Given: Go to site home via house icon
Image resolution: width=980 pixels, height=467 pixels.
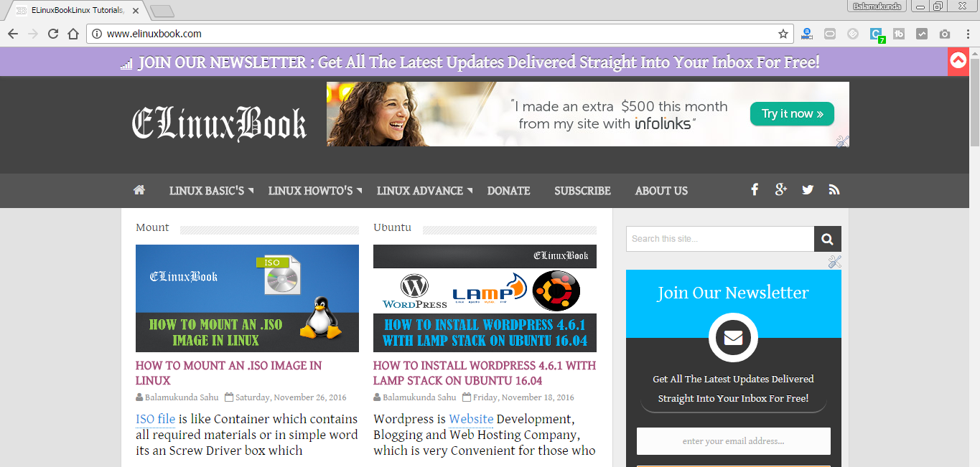Looking at the screenshot, I should (139, 190).
